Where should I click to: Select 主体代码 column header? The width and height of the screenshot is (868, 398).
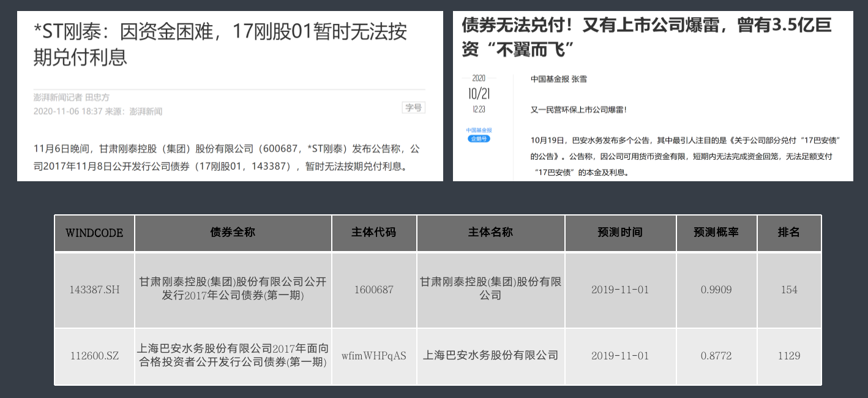coord(374,233)
